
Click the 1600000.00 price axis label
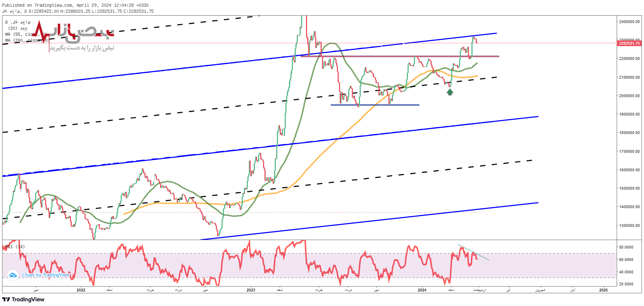[x=629, y=170]
